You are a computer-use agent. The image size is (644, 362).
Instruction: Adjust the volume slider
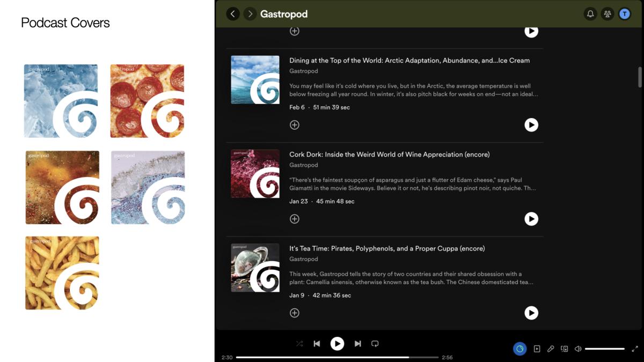[605, 349]
